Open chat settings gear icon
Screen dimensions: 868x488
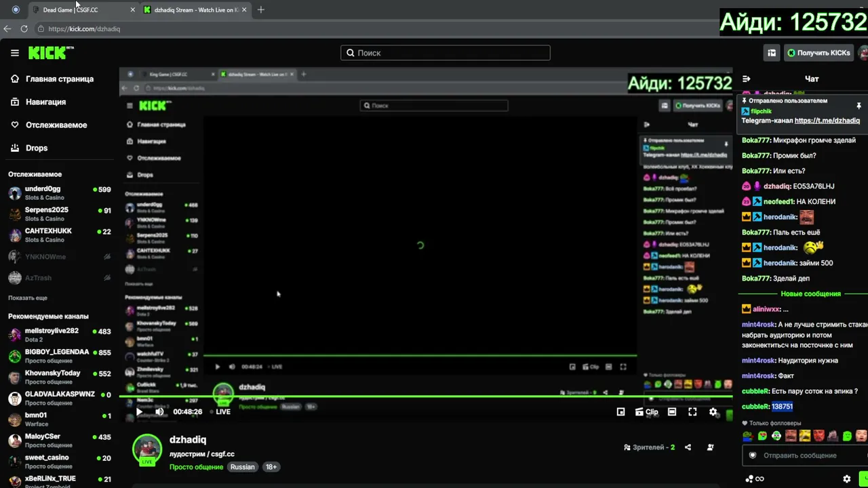[x=847, y=479]
